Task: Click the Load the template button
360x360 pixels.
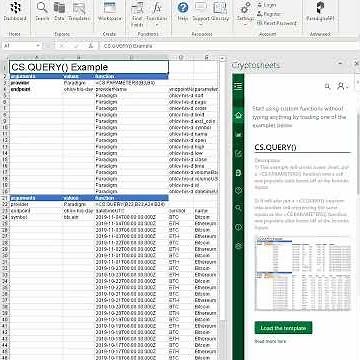Action: (283, 328)
